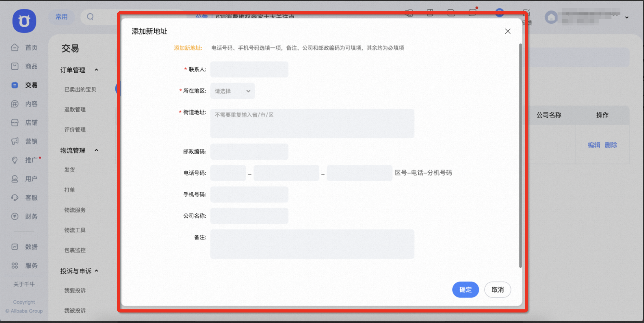Screen dimensions: 644x323
Task: Open 评价管理 menu item
Action: click(x=75, y=130)
